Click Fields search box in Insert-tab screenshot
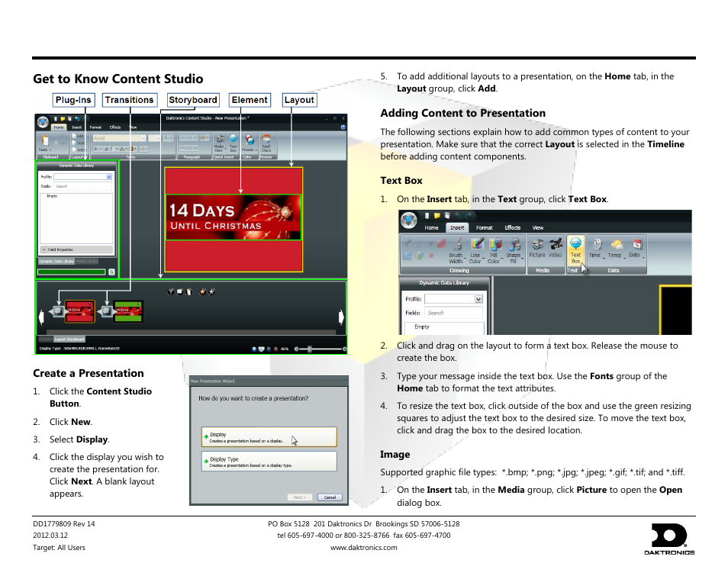The height and width of the screenshot is (563, 728). (453, 313)
